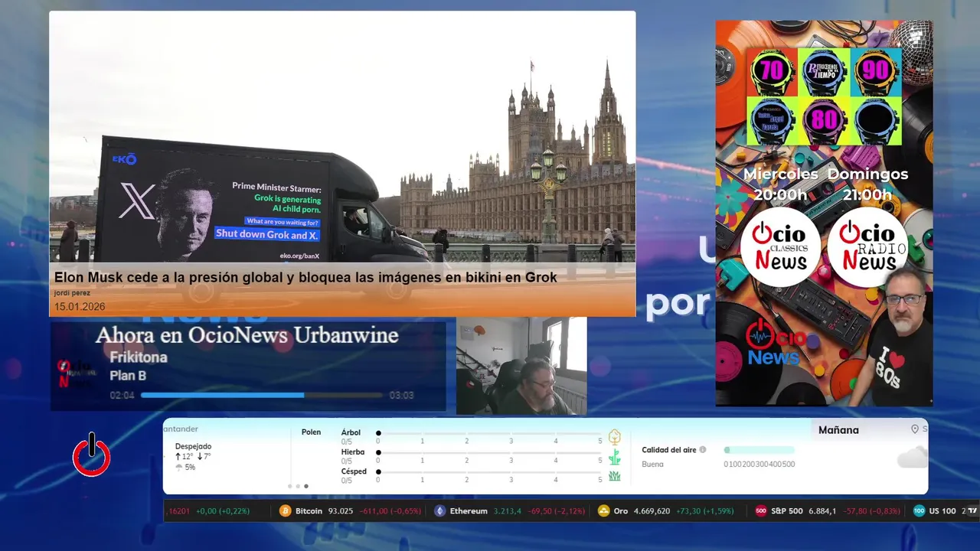
Task: Click the Calidad del aire label
Action: [x=669, y=450]
